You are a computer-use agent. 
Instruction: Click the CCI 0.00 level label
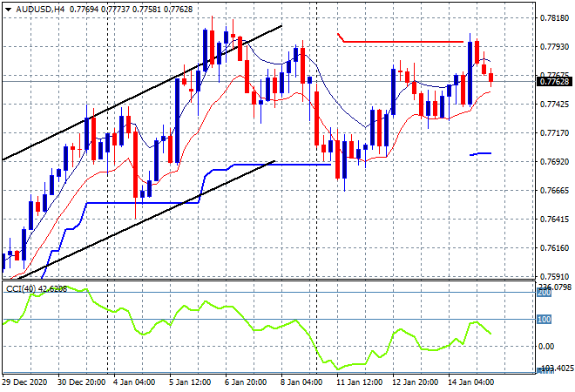(x=546, y=347)
